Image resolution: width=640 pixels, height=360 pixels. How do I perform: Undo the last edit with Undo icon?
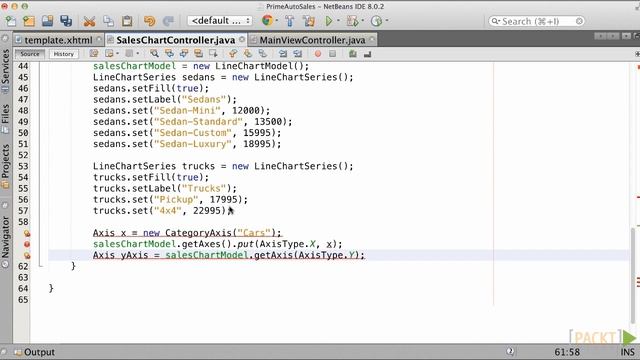click(x=149, y=21)
